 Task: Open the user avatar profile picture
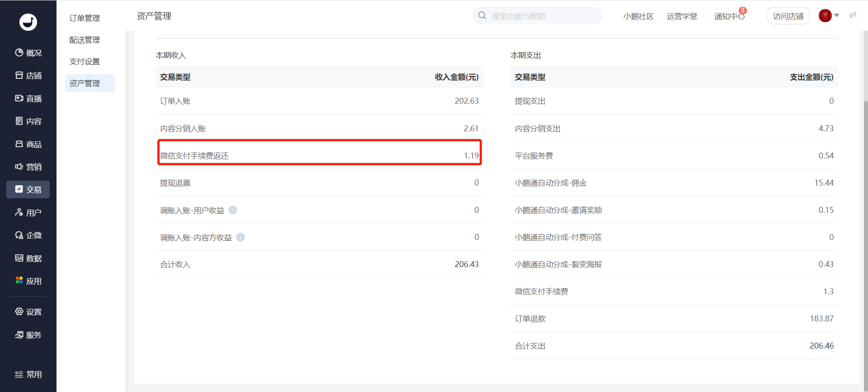pos(825,15)
